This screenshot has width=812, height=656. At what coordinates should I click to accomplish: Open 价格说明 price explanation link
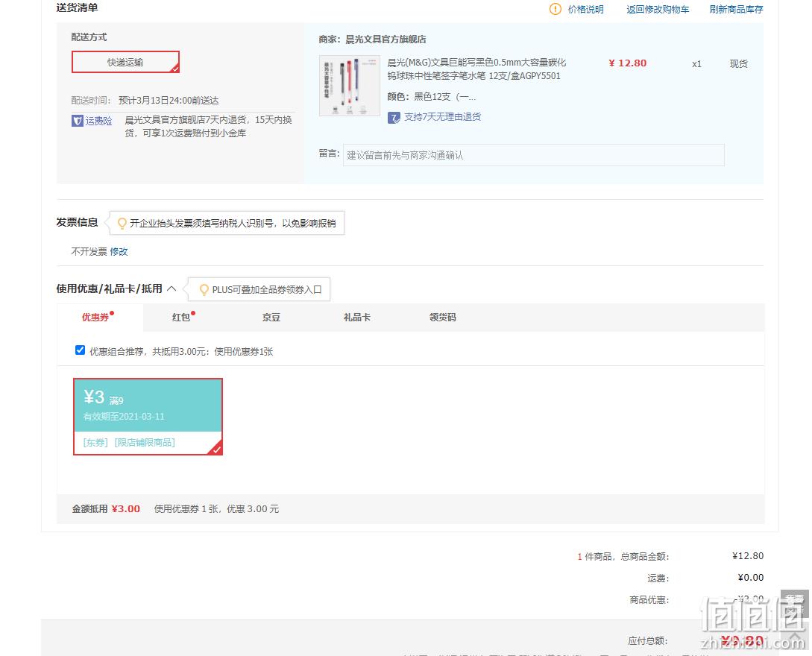tap(585, 10)
